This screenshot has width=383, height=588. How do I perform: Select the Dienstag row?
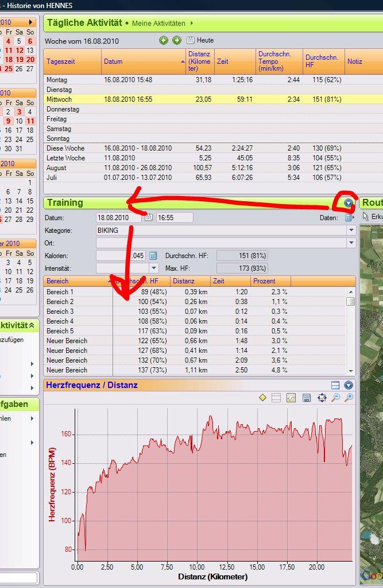(x=213, y=90)
